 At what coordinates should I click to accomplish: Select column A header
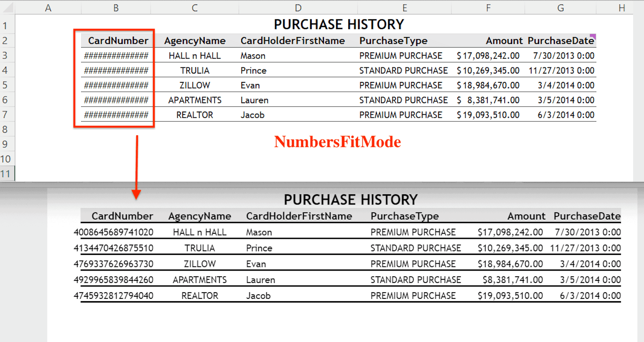[48, 8]
